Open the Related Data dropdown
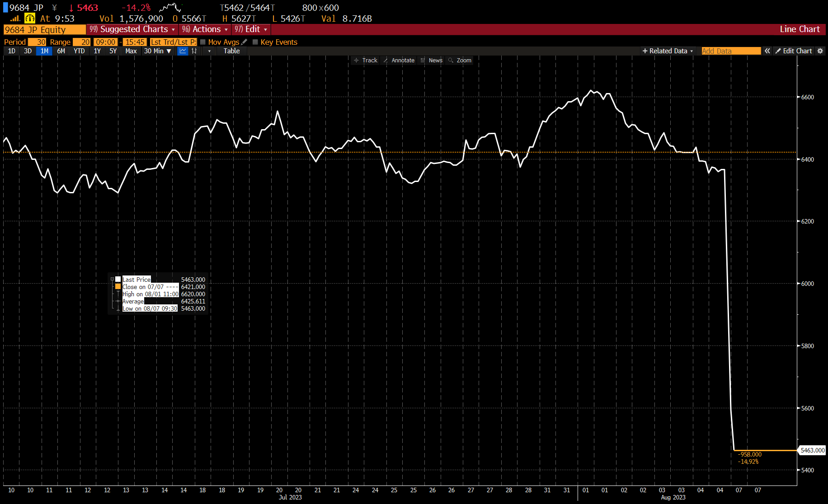 pyautogui.click(x=668, y=51)
